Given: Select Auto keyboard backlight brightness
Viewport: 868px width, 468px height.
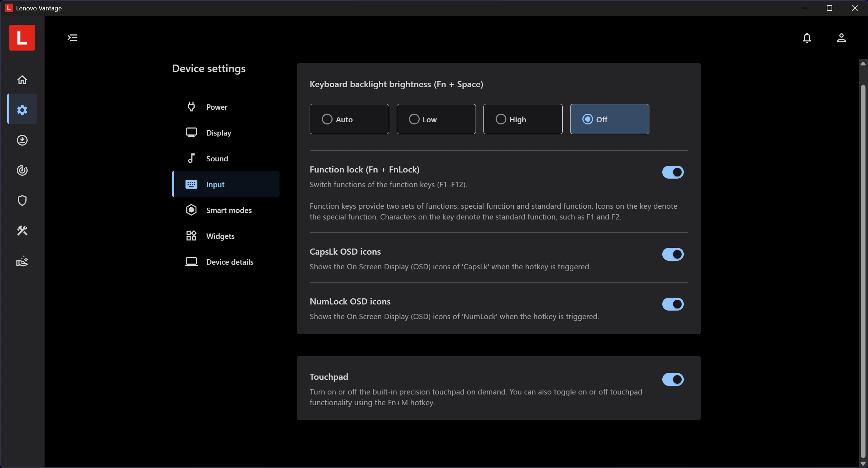Looking at the screenshot, I should point(349,119).
